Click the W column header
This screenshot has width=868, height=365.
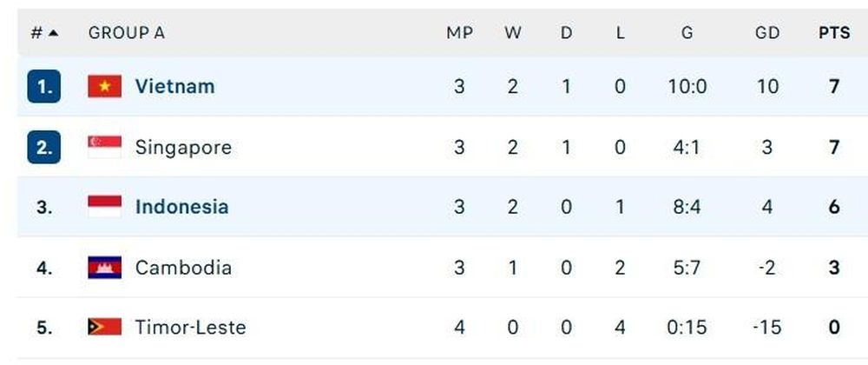513,33
